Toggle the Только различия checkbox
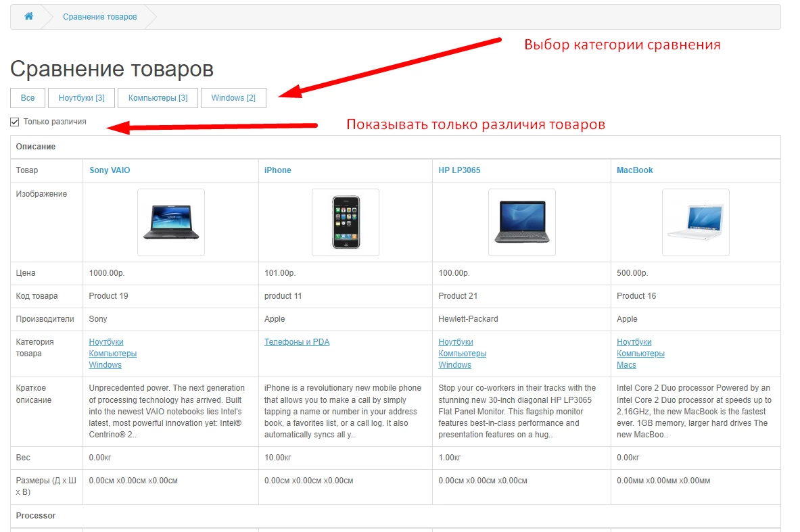 [15, 122]
